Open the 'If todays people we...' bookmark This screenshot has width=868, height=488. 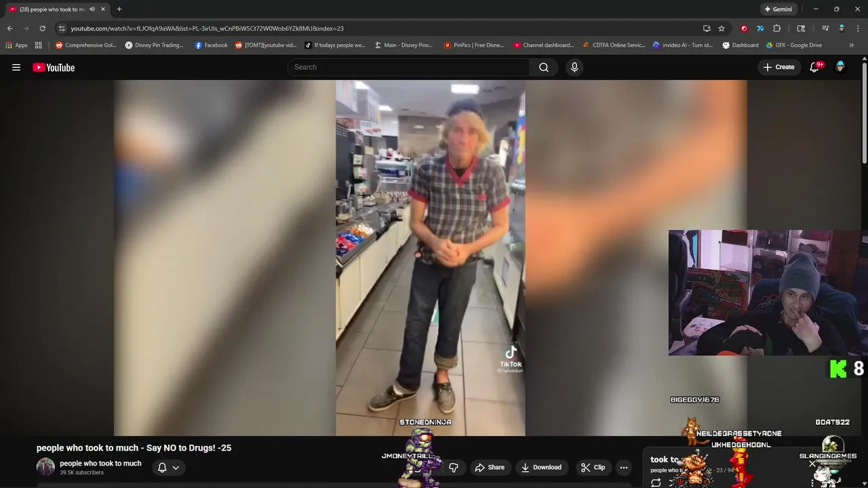point(335,45)
